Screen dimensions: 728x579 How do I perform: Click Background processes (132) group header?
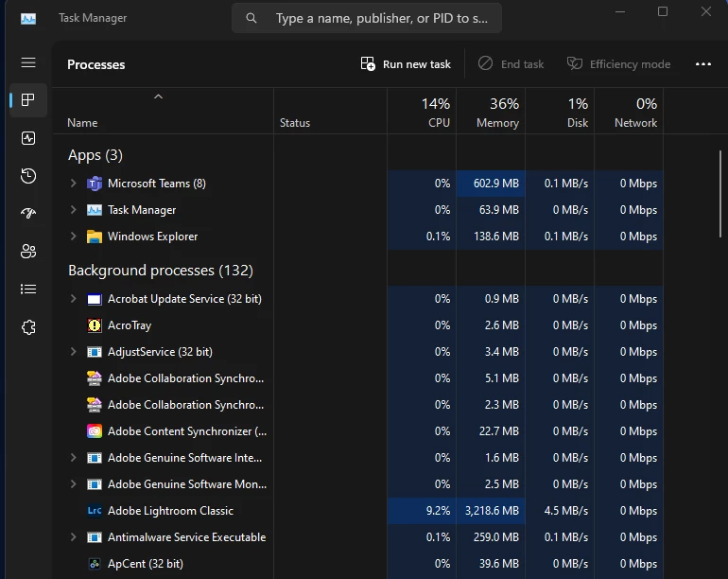tap(161, 271)
